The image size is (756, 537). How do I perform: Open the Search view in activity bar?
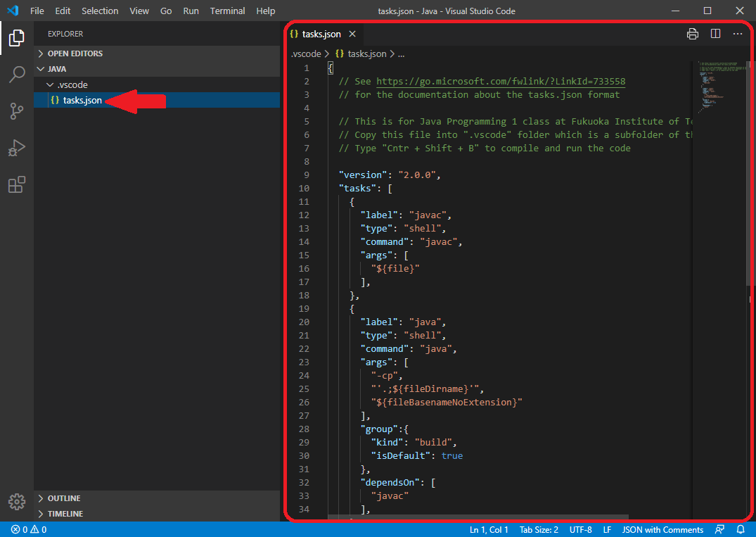pos(17,75)
